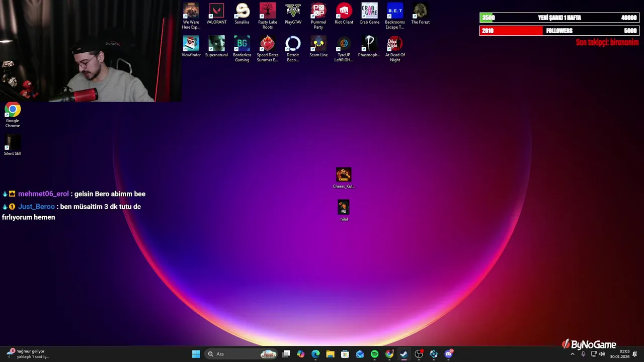Click the Son takipçi text overlay

click(x=607, y=42)
